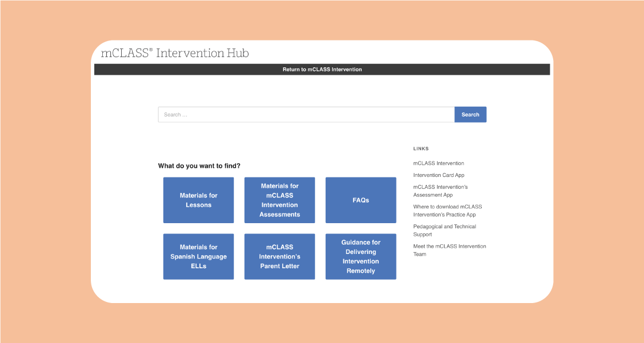Screen dimensions: 644x343
Task: Open the FAQs tile
Action: click(x=361, y=200)
